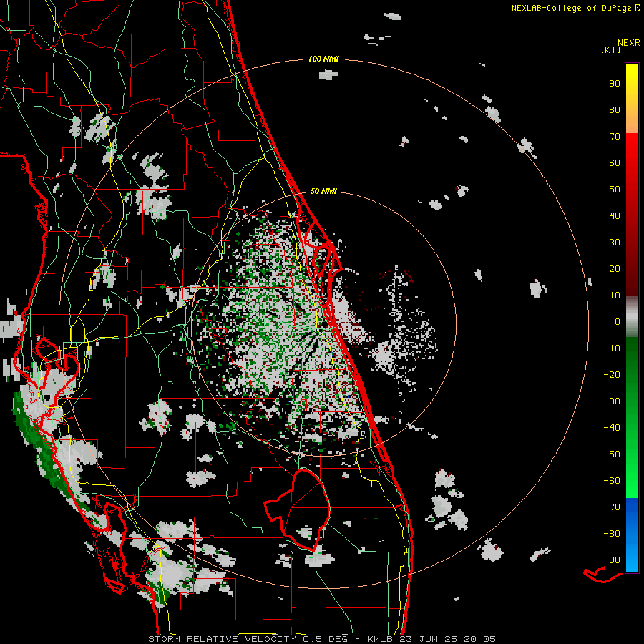Click the 40 value on velocity scale
The width and height of the screenshot is (644, 644).
click(615, 215)
